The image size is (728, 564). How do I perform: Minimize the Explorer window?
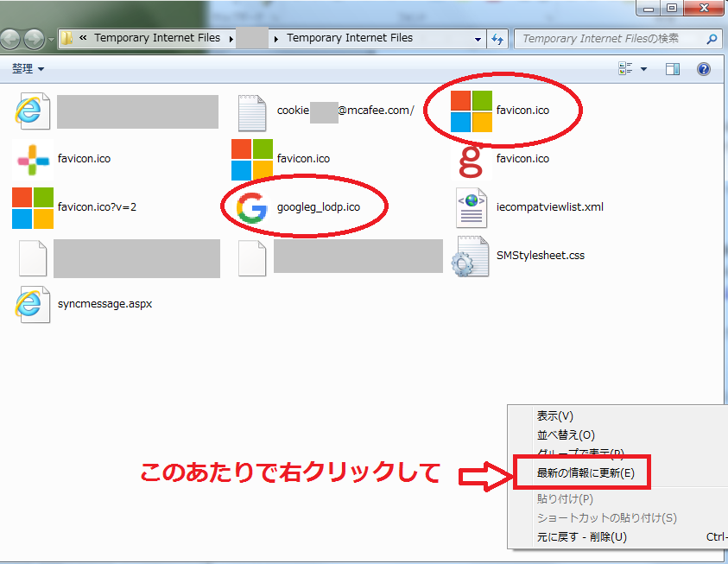point(649,8)
